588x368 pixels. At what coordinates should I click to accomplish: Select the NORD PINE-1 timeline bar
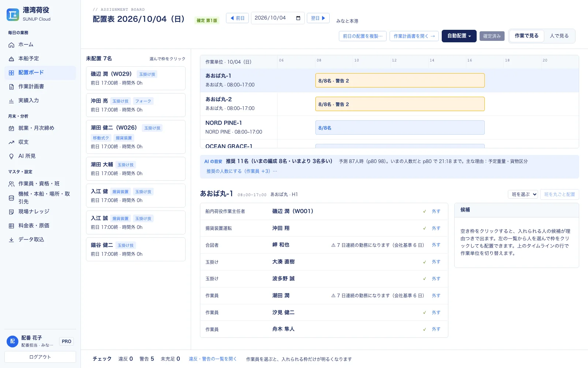tap(400, 128)
